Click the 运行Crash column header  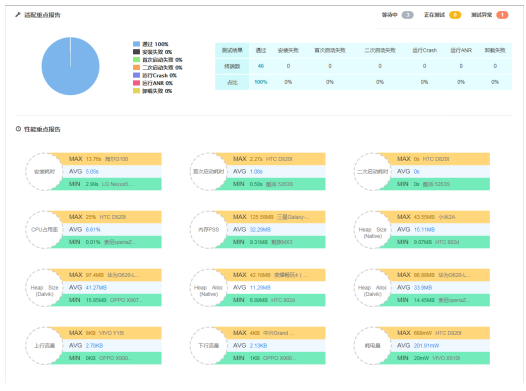(424, 50)
